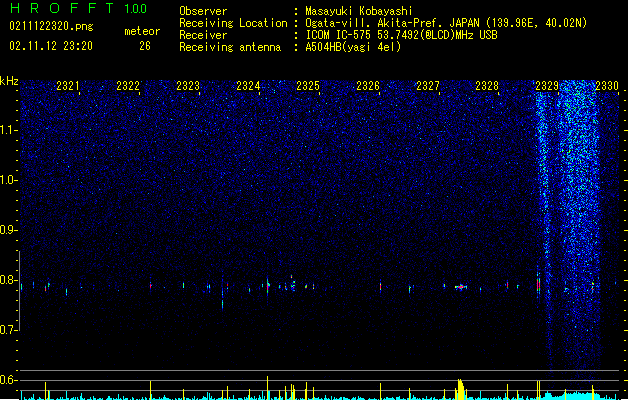Screen dimensions: 629x400
Task: Click the 1.1 frequency axis label
Action: pos(9,130)
